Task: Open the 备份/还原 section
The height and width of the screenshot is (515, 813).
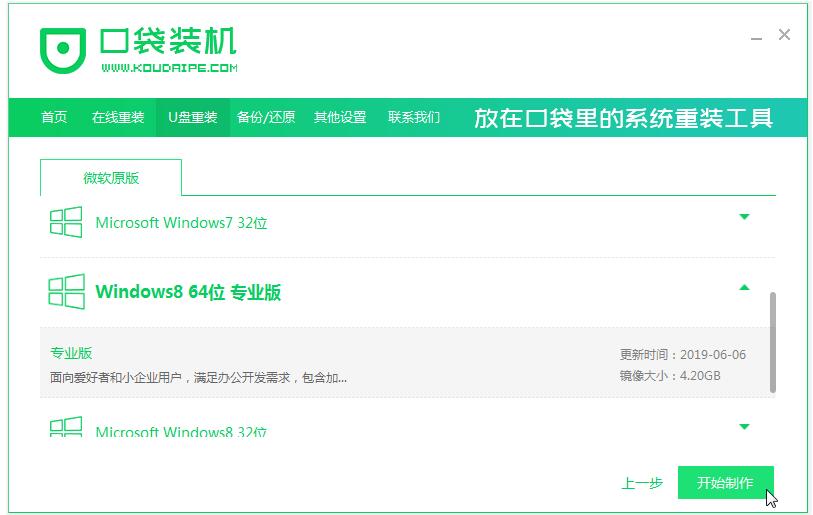Action: (x=265, y=117)
